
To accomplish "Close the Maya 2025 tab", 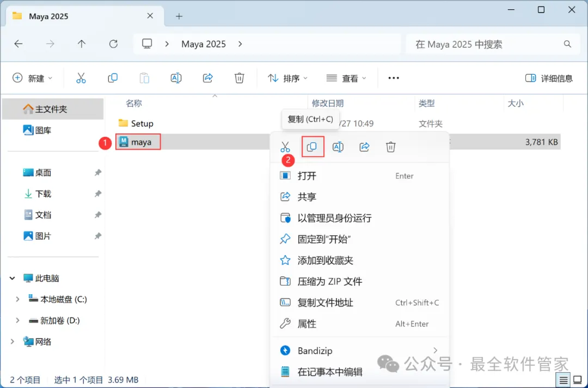I will [150, 16].
